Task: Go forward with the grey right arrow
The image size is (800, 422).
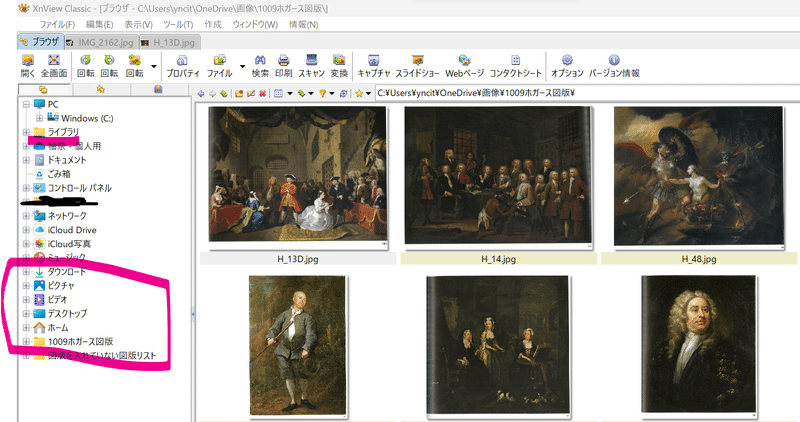Action: coord(212,93)
